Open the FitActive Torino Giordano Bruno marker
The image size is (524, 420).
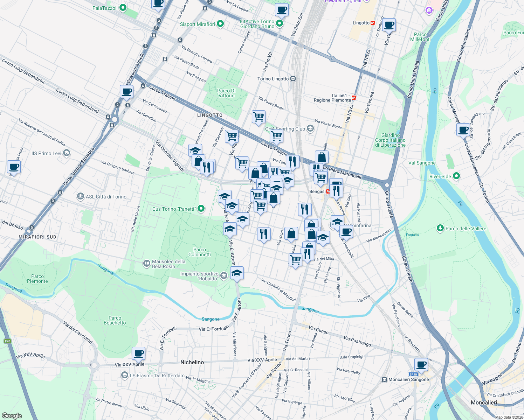pos(279,23)
